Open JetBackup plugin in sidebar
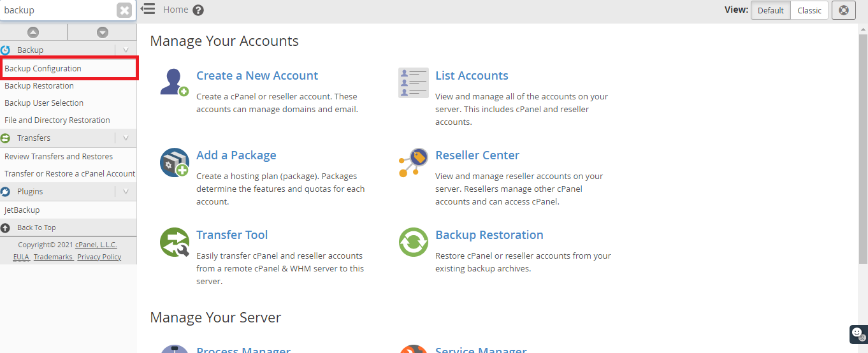The height and width of the screenshot is (353, 868). [x=22, y=210]
